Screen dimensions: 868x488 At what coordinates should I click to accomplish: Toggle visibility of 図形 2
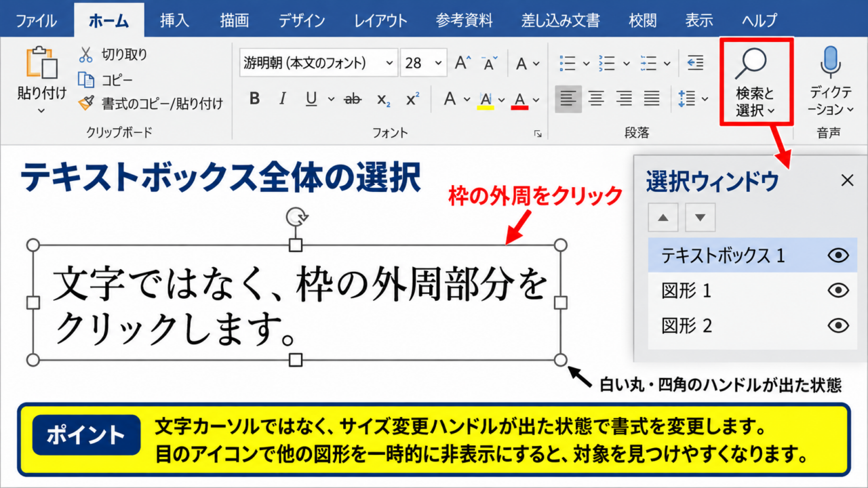pos(839,326)
